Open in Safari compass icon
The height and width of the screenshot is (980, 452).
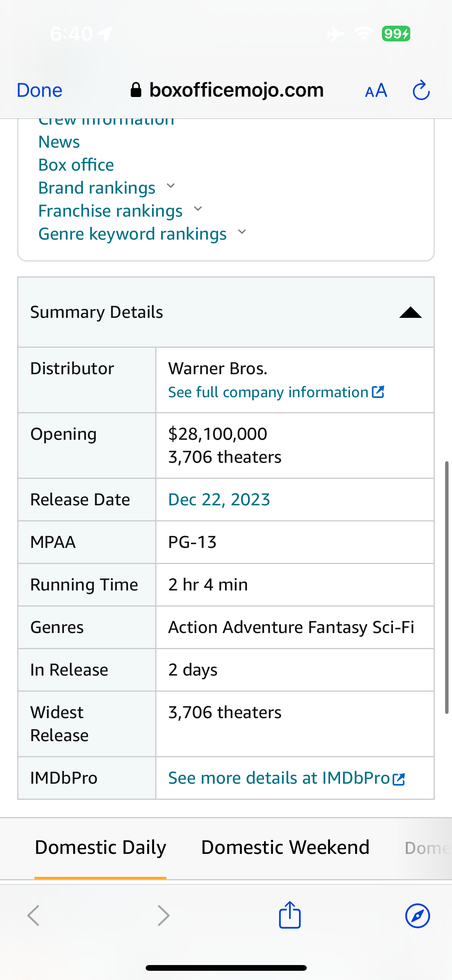pyautogui.click(x=417, y=916)
